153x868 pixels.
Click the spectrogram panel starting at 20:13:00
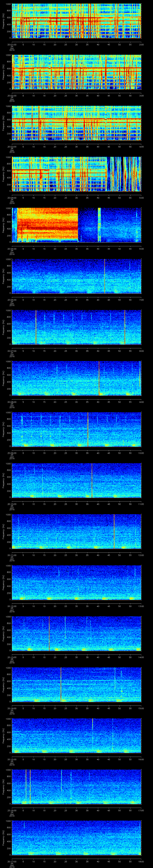77,634
